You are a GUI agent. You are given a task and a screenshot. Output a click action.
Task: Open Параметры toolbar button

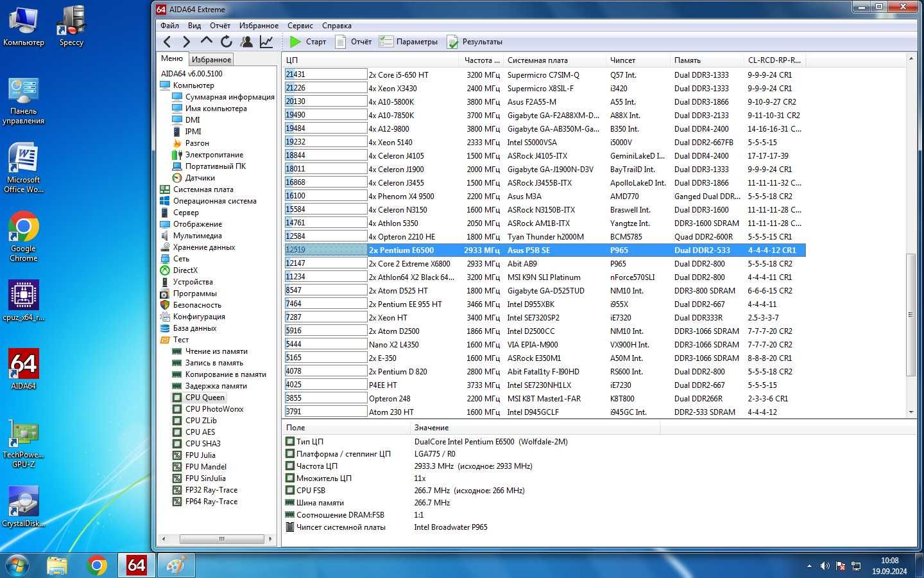click(409, 42)
